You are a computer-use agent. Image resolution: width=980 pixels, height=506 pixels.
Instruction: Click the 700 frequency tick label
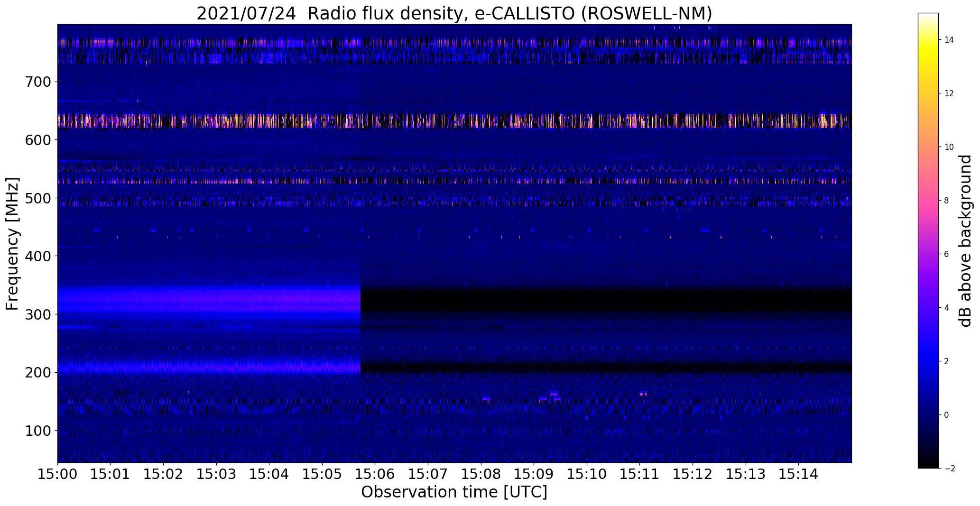(37, 82)
